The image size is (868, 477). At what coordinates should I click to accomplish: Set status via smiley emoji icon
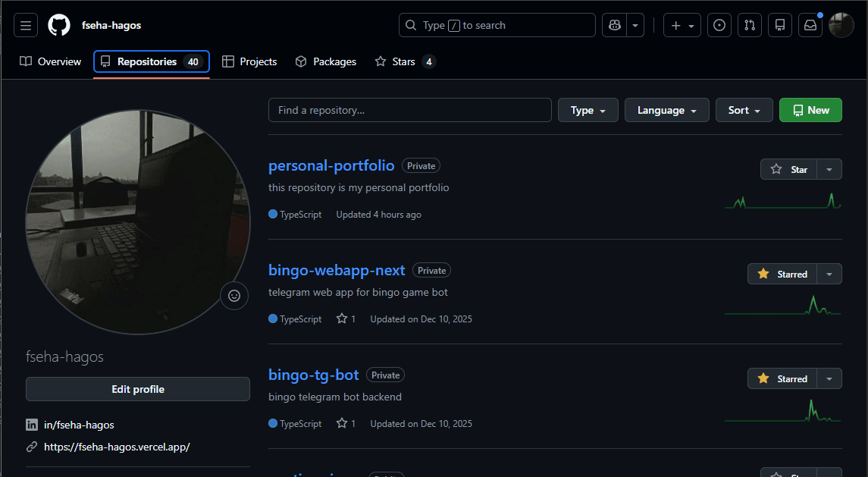pos(234,296)
